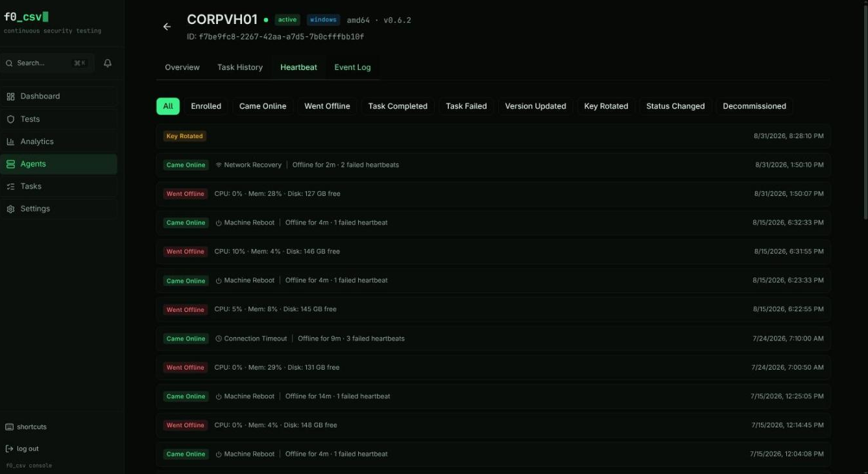
Task: Filter events by Went Offline
Action: tap(327, 106)
